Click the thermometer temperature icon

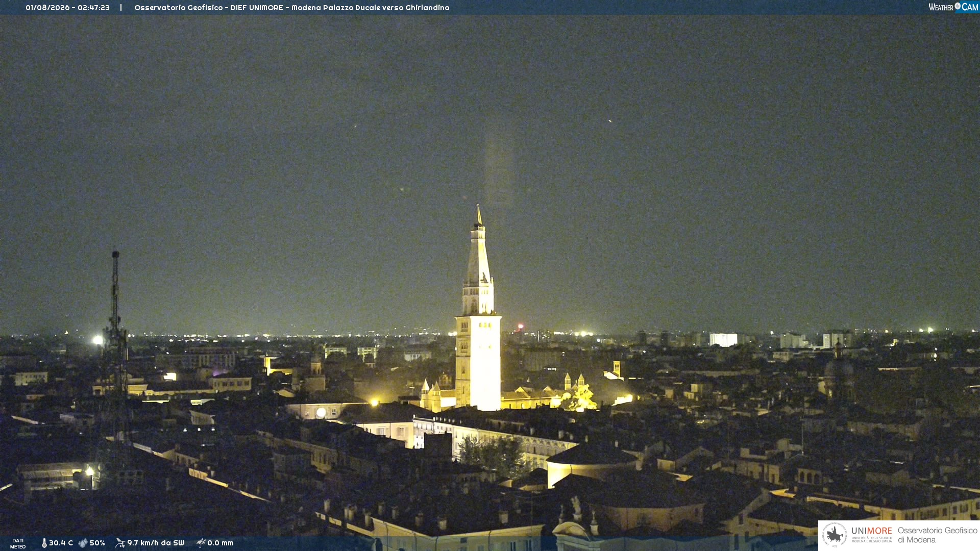[44, 543]
